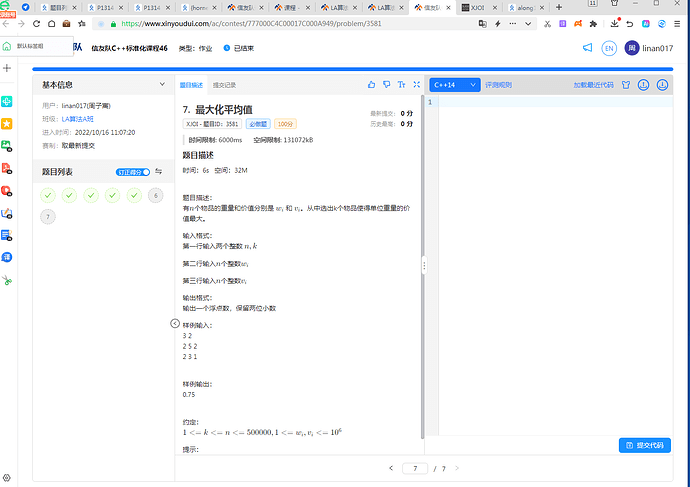
Task: Go to the previous problem arrow
Action: click(x=391, y=468)
